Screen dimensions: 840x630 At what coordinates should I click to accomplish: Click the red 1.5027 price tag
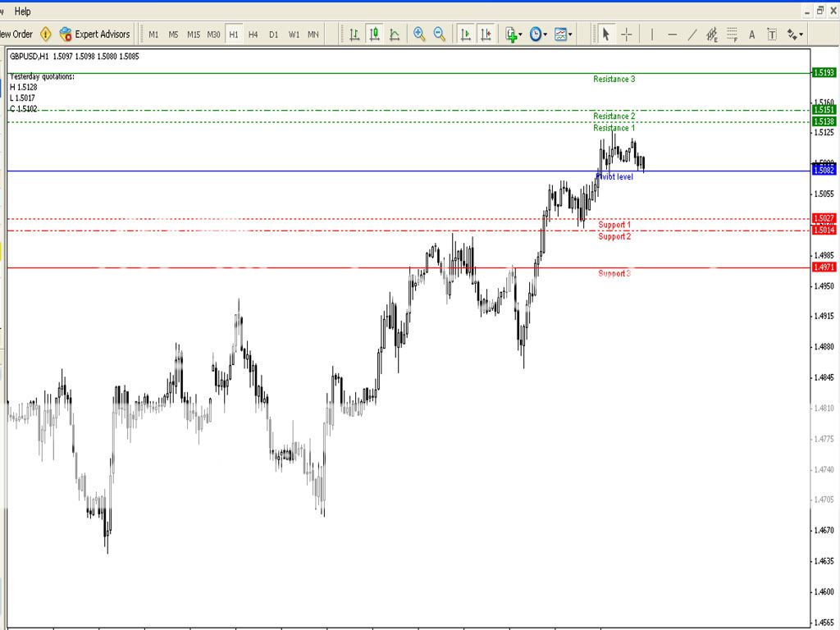pyautogui.click(x=824, y=218)
